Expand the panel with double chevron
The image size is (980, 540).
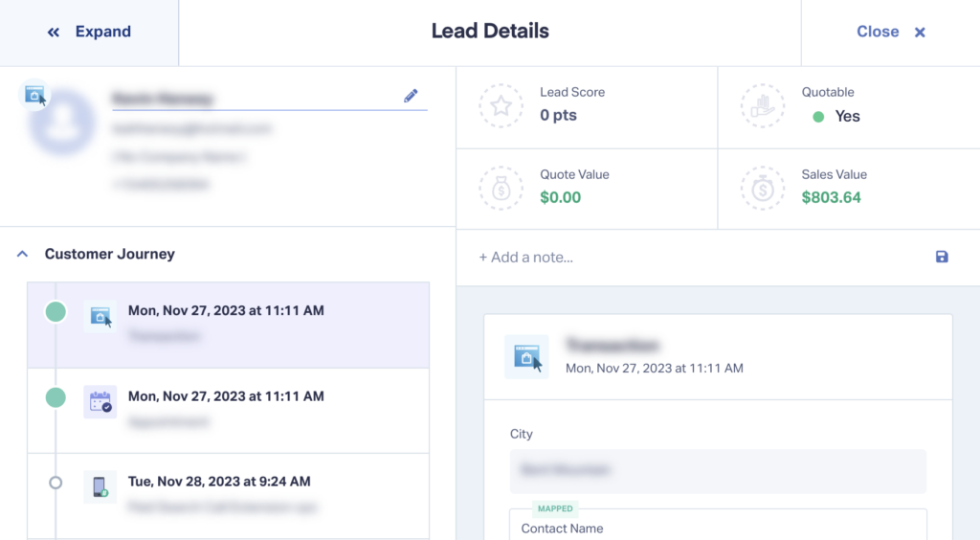click(x=89, y=32)
